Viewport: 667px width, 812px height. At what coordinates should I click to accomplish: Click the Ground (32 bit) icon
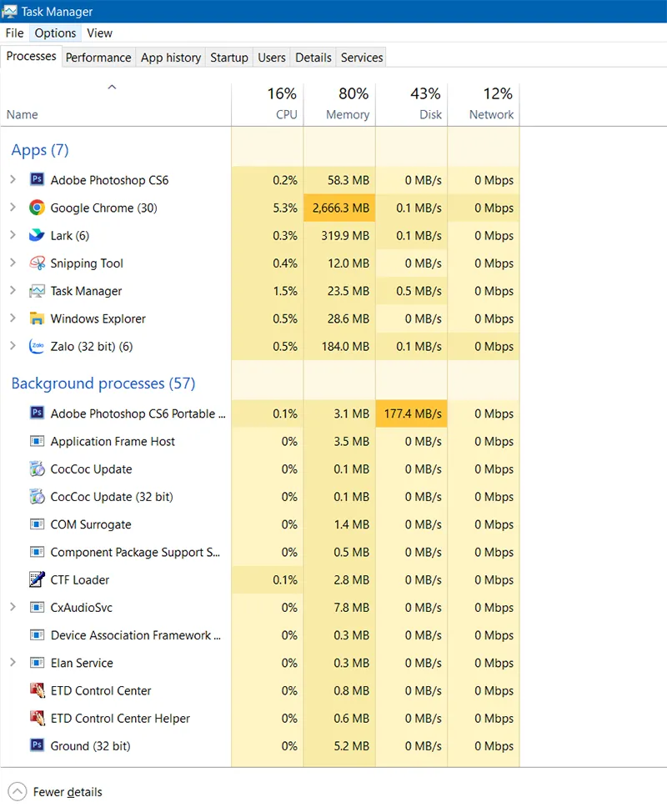point(37,745)
